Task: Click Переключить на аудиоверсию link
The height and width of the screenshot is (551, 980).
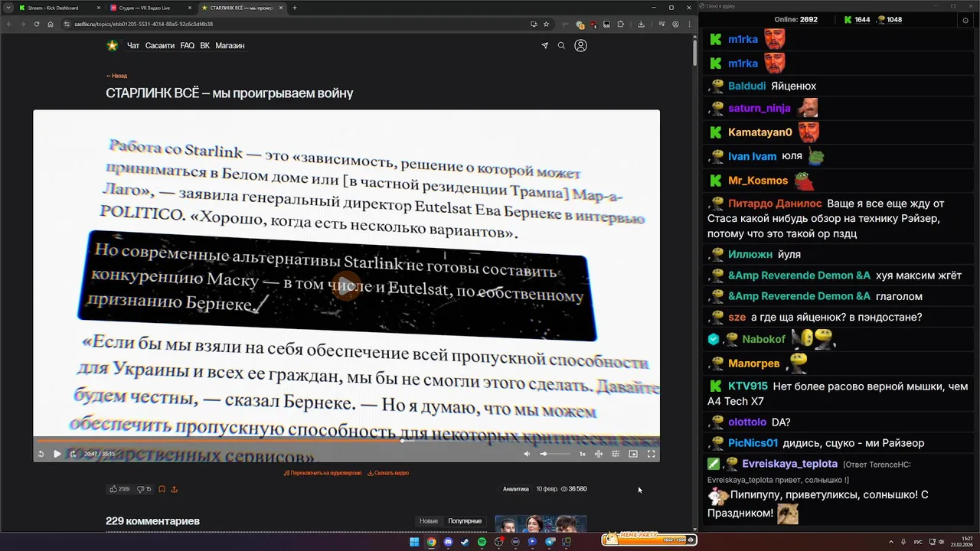Action: [x=322, y=473]
